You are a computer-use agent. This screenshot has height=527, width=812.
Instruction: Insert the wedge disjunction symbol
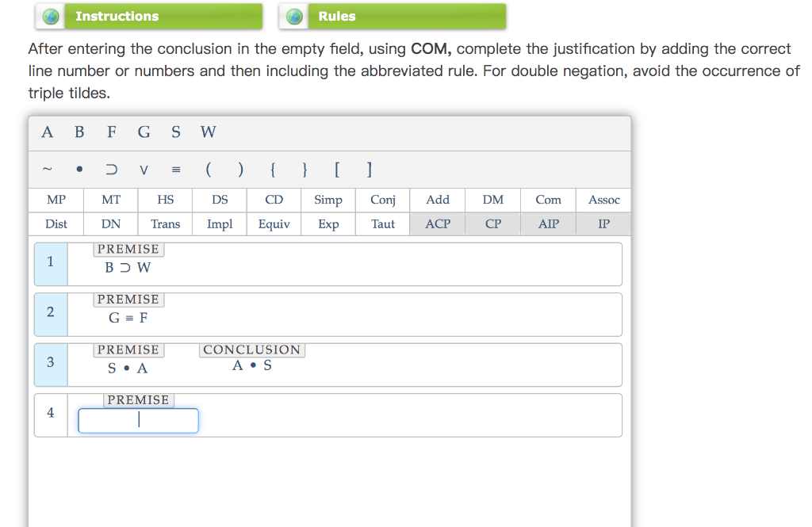pyautogui.click(x=144, y=169)
